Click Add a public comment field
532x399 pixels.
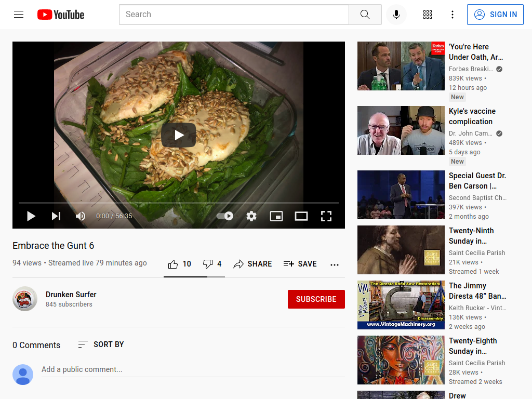(x=193, y=369)
